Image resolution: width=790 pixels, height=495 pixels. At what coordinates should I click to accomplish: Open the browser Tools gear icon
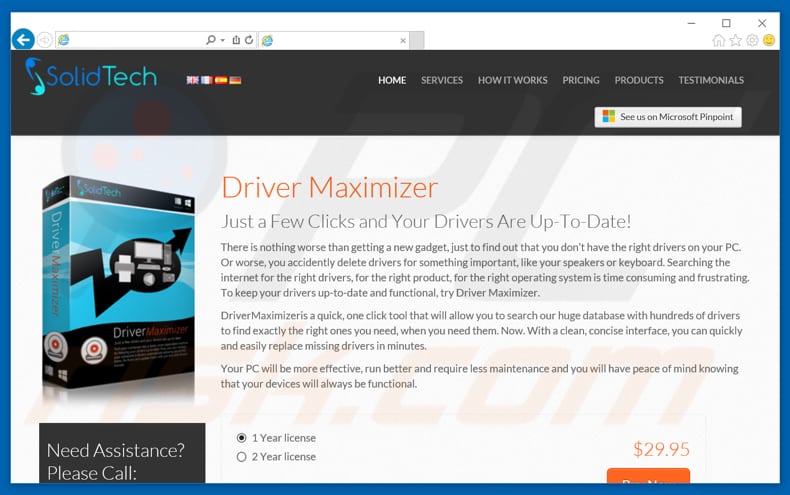[x=752, y=40]
